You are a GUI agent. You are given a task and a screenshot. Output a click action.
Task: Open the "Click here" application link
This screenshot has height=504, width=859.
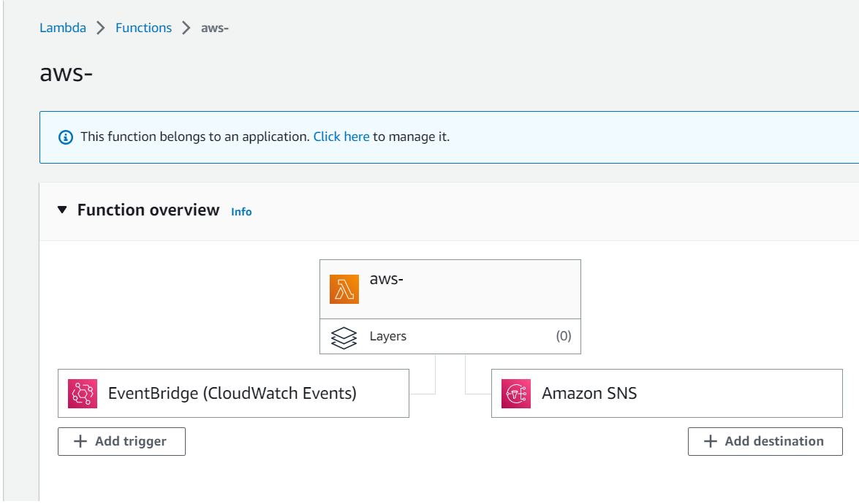pyautogui.click(x=341, y=137)
